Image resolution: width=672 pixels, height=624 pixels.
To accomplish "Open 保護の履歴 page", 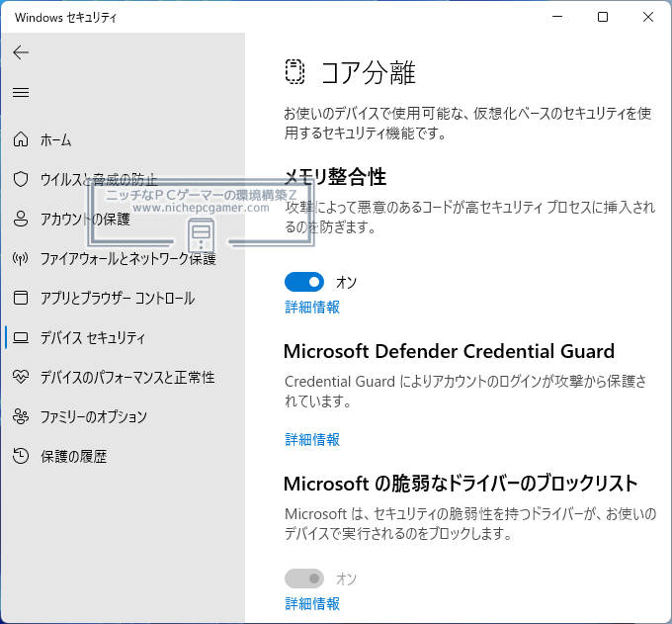I will pos(74,456).
